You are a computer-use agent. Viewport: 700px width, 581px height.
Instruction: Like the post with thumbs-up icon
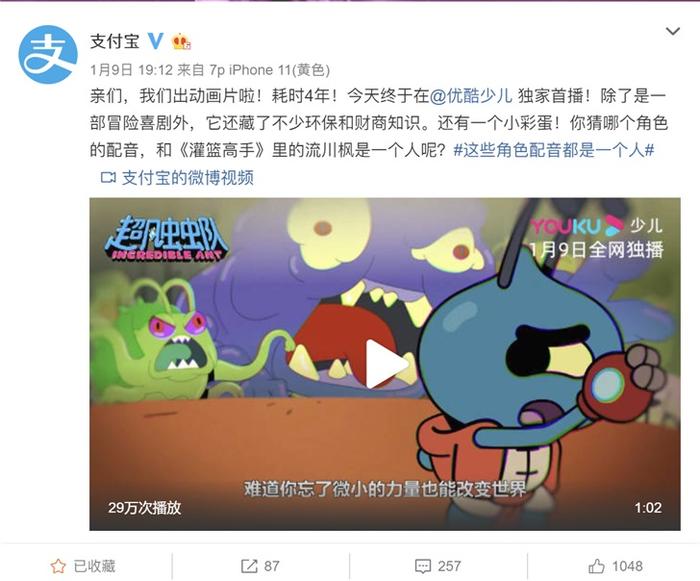point(596,566)
